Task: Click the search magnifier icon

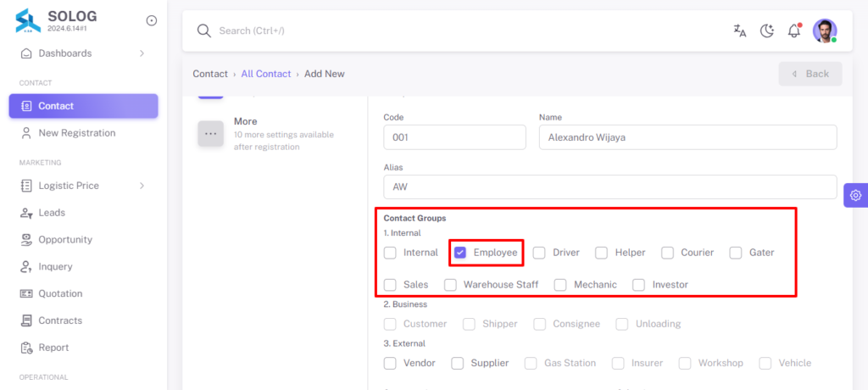Action: (x=204, y=31)
